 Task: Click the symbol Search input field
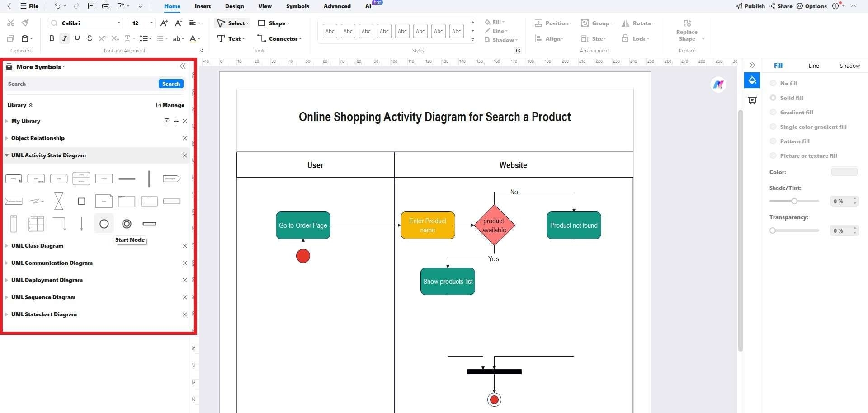(81, 84)
